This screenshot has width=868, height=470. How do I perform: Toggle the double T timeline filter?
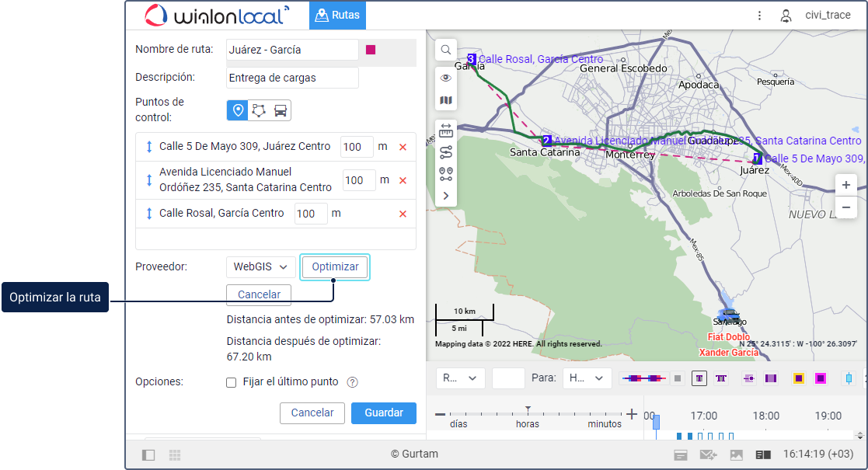[721, 378]
